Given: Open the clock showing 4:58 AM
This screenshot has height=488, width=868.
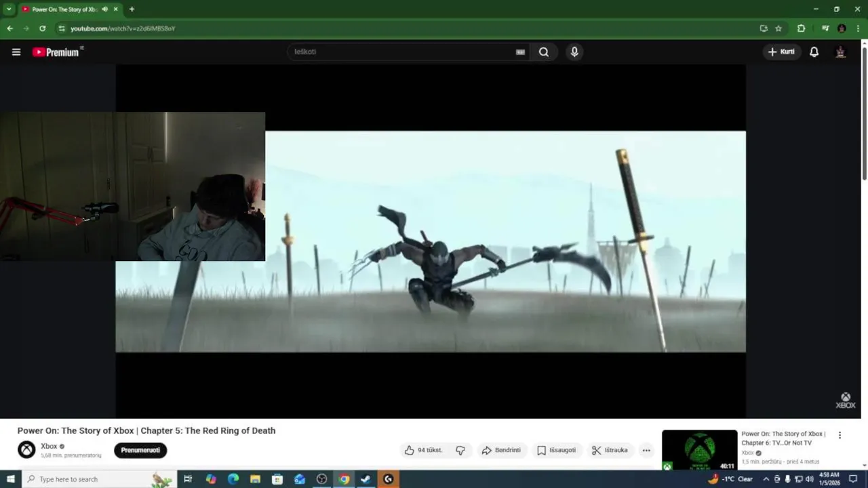Looking at the screenshot, I should 829,479.
